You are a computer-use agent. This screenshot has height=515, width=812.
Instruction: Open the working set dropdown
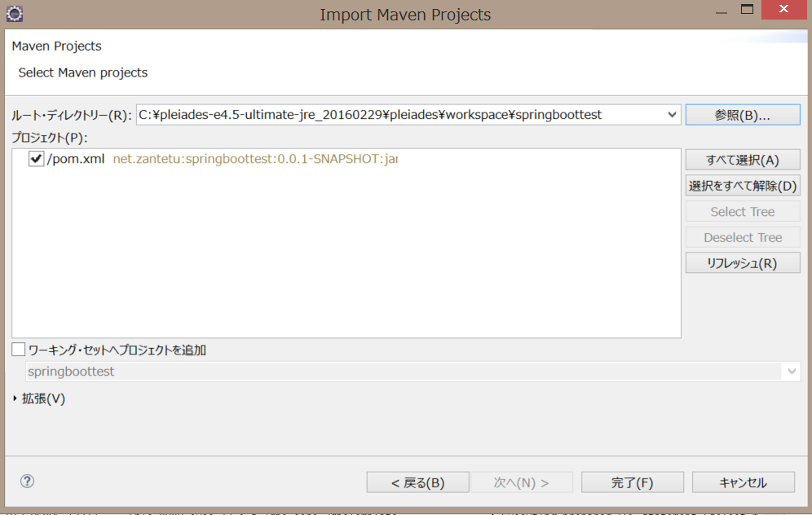coord(790,371)
